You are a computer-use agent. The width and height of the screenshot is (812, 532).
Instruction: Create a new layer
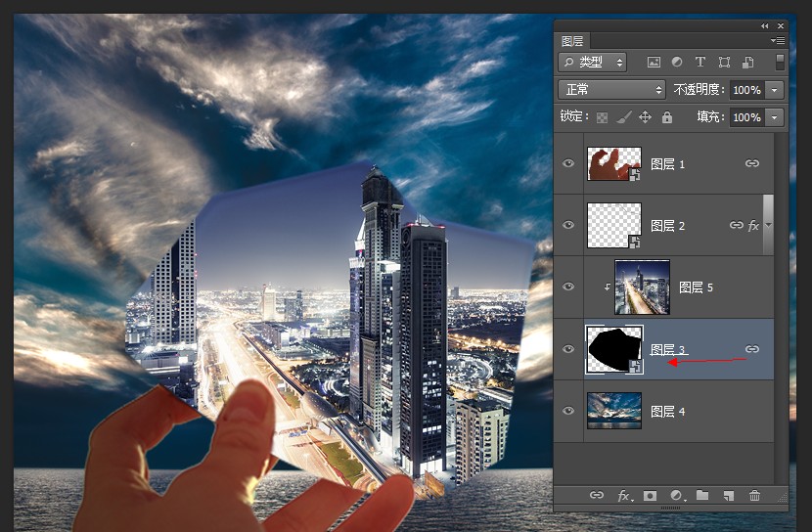pyautogui.click(x=728, y=496)
